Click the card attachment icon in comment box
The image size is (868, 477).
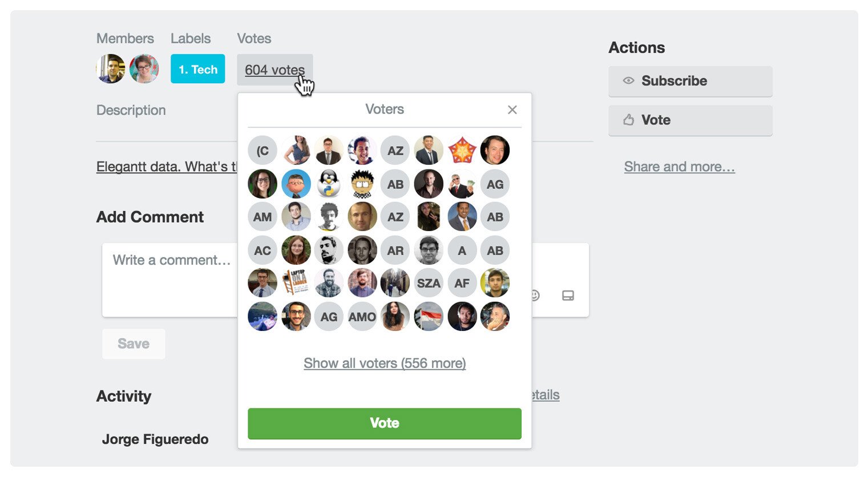pos(568,296)
